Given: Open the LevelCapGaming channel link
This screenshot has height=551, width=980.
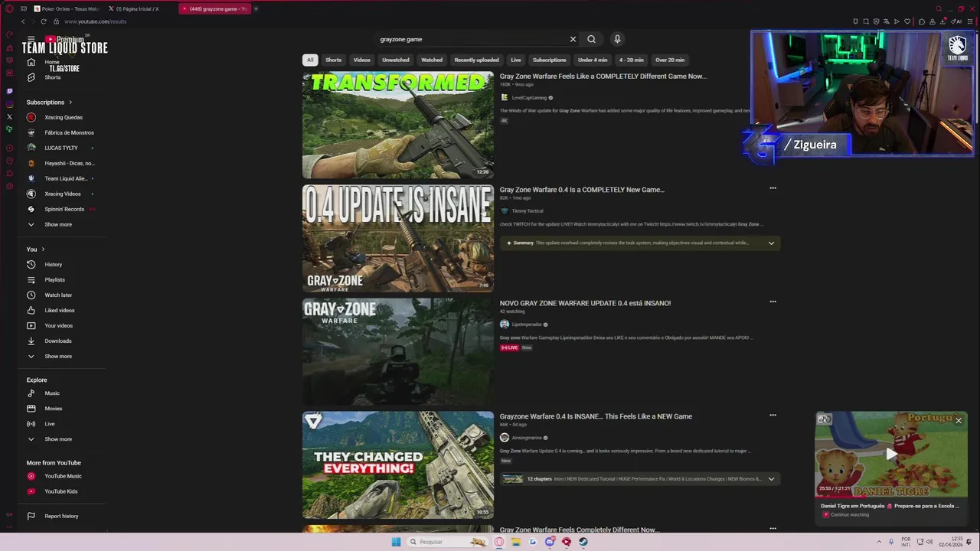Looking at the screenshot, I should [529, 98].
